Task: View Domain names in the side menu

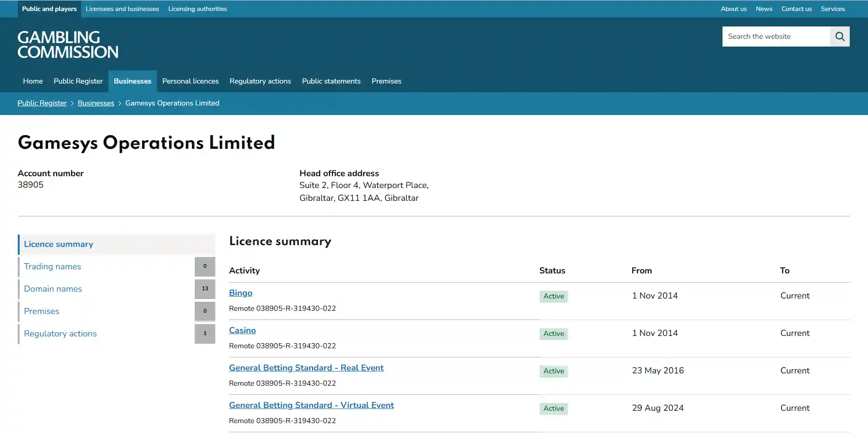Action: tap(53, 289)
